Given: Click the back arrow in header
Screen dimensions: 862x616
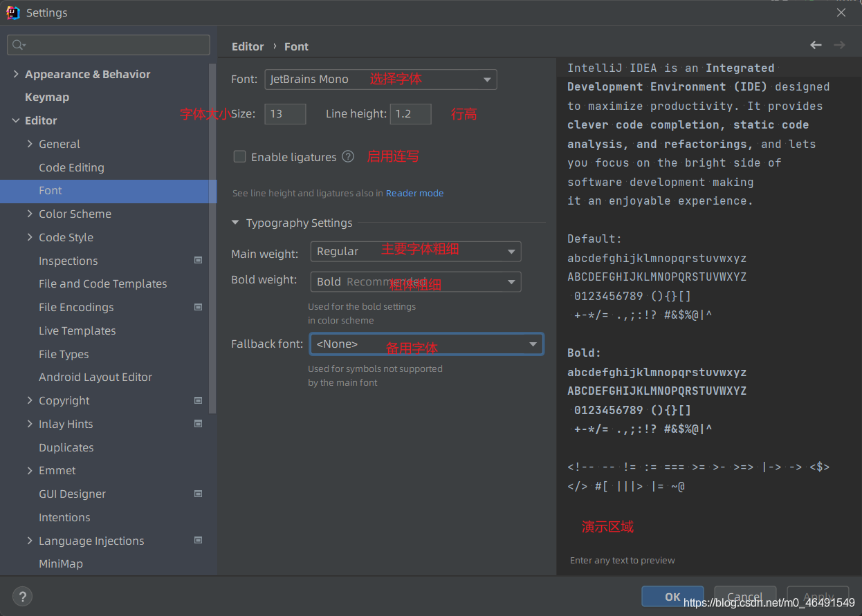Looking at the screenshot, I should (816, 45).
